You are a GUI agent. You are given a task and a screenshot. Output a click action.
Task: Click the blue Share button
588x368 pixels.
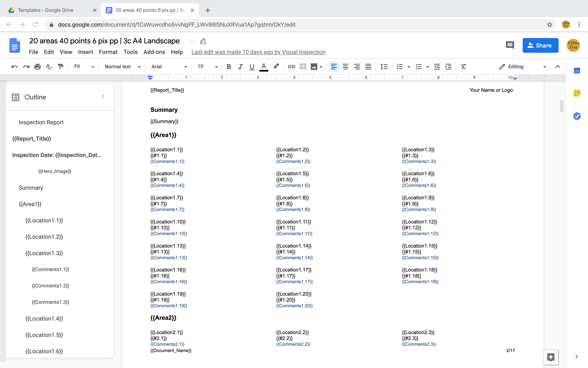point(540,45)
